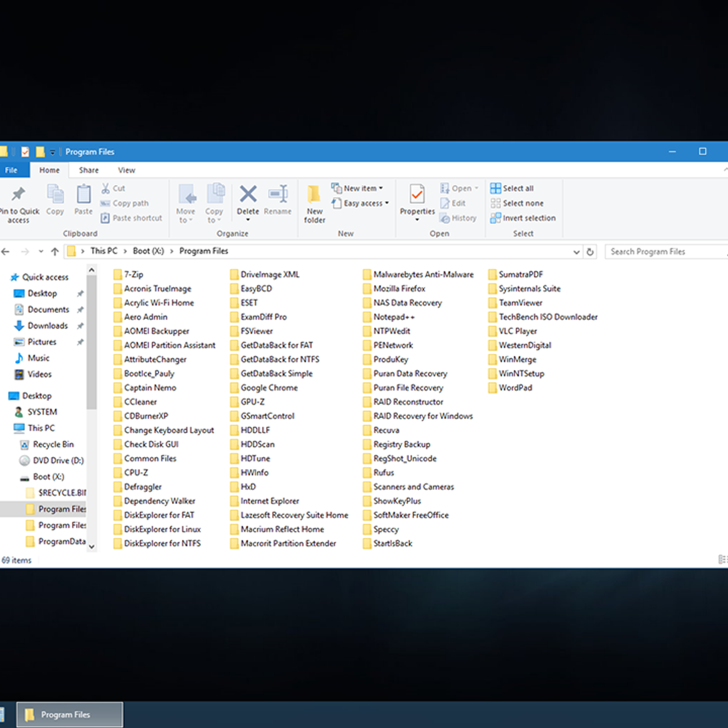Click chevron after This PC in breadcrumb
Screen dimensions: 728x728
[x=125, y=251]
